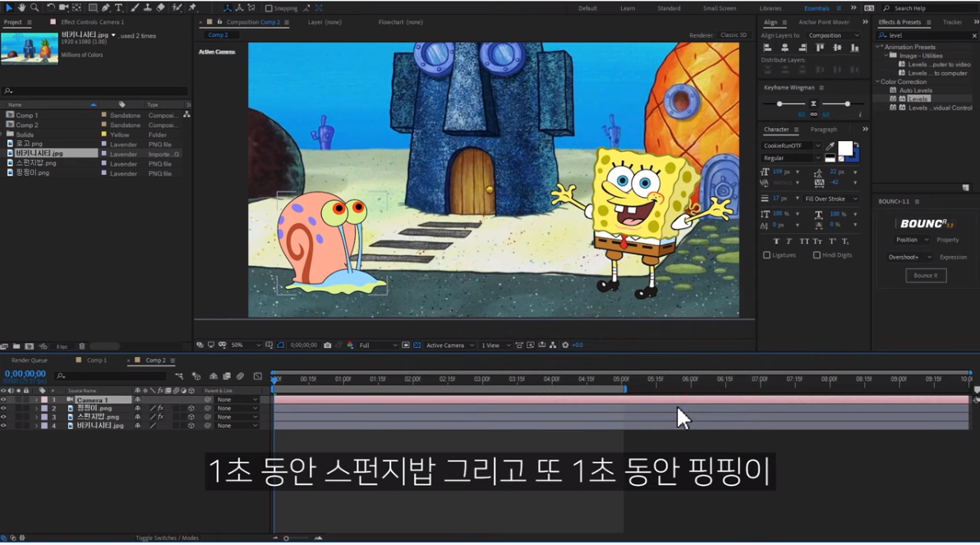Switch to the Anchor Point Mover tab
This screenshot has width=980, height=545.
tap(824, 22)
